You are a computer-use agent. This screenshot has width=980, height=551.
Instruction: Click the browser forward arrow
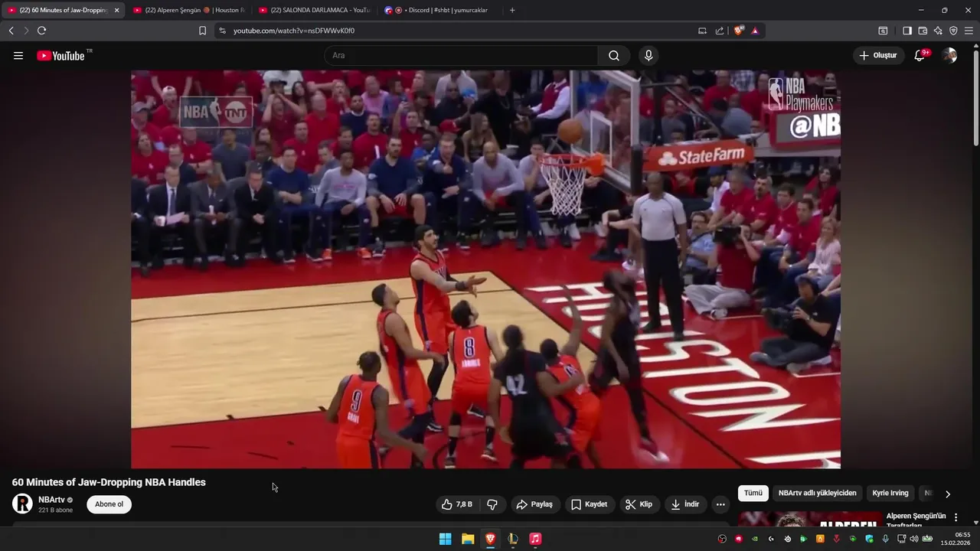pyautogui.click(x=26, y=31)
